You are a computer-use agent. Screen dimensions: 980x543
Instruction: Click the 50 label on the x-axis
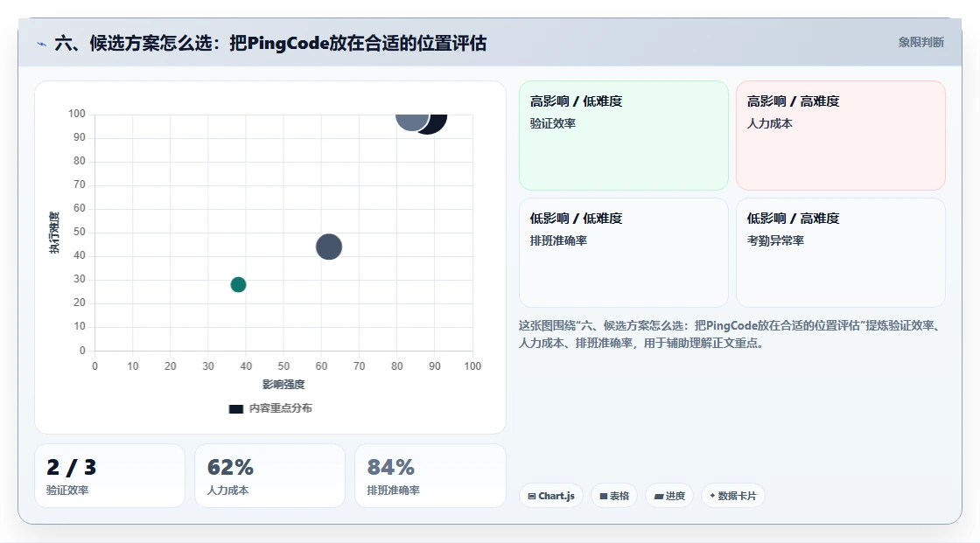pos(283,366)
